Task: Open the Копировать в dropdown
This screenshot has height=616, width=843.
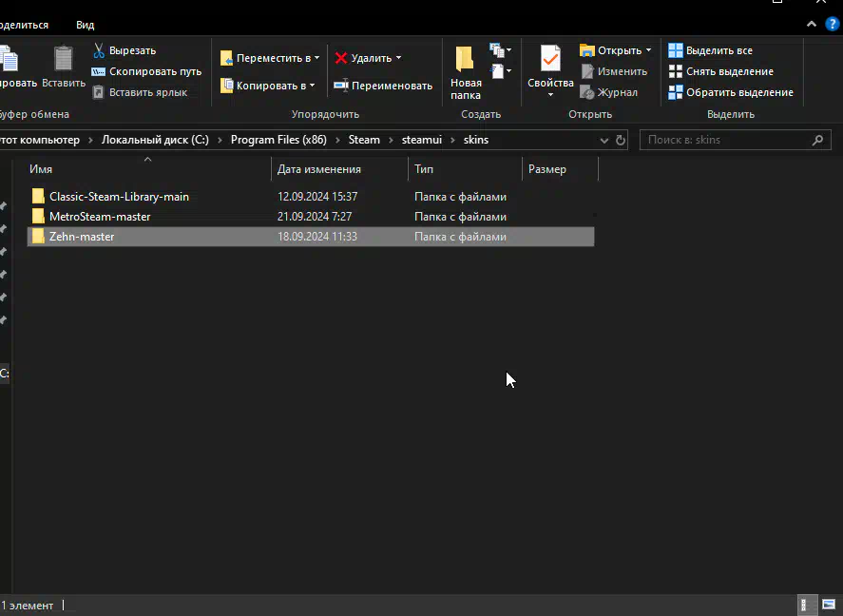Action: coord(268,86)
